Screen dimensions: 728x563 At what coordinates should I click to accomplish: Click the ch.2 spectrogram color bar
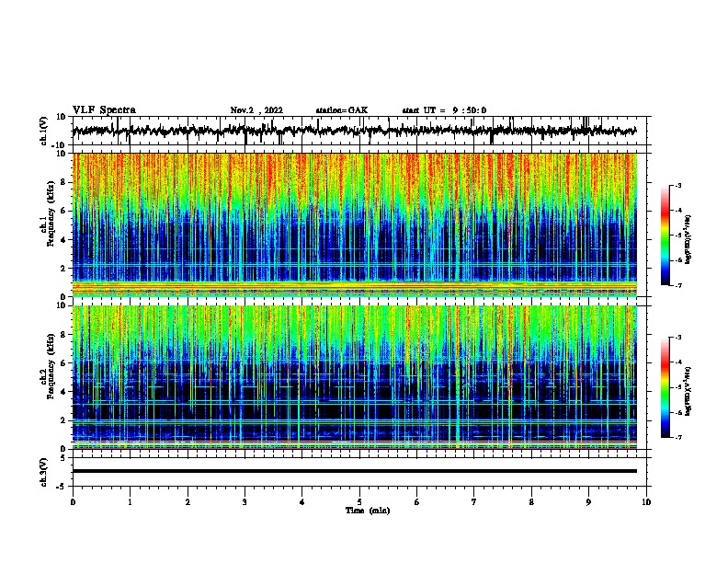click(665, 387)
